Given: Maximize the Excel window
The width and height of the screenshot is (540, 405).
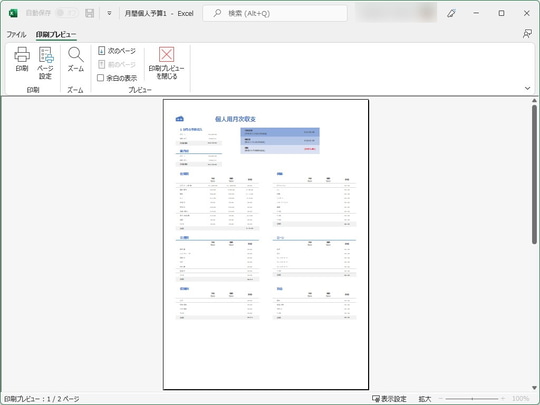Looking at the screenshot, I should 501,13.
